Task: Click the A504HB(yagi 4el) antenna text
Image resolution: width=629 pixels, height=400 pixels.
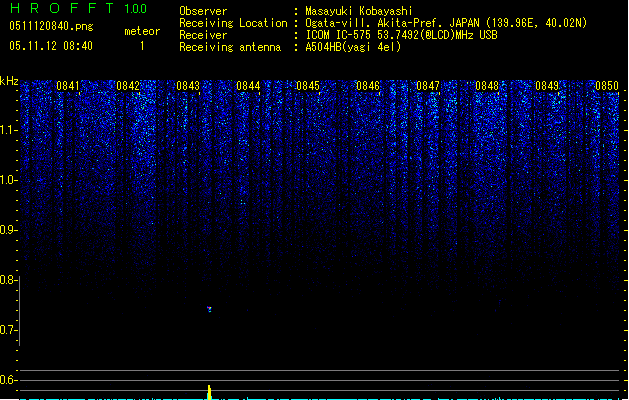Action: (353, 47)
